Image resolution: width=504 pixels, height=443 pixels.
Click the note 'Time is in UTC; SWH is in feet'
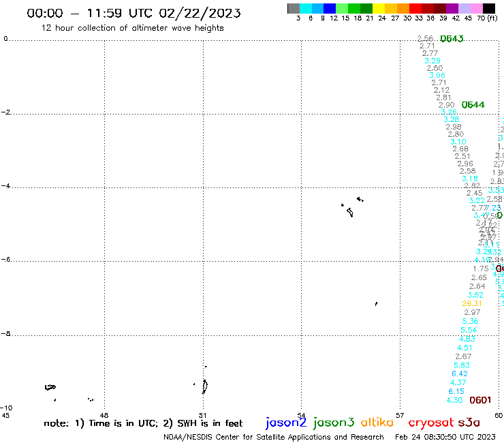point(143,423)
